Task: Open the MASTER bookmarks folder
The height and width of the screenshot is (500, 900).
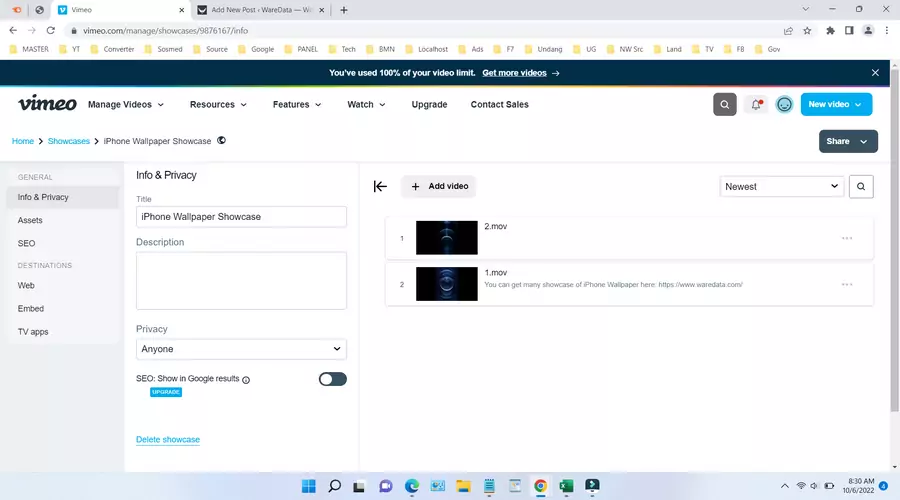Action: coord(29,49)
